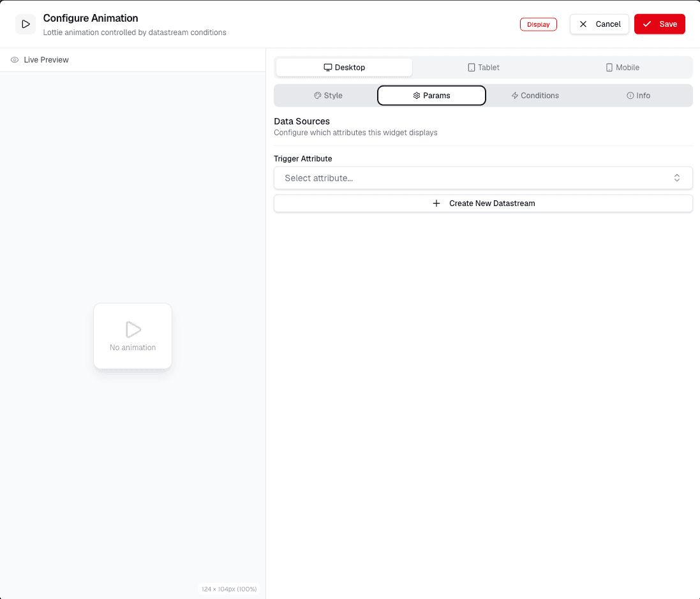The height and width of the screenshot is (599, 700).
Task: Select the Mobile viewport tab
Action: (x=622, y=68)
